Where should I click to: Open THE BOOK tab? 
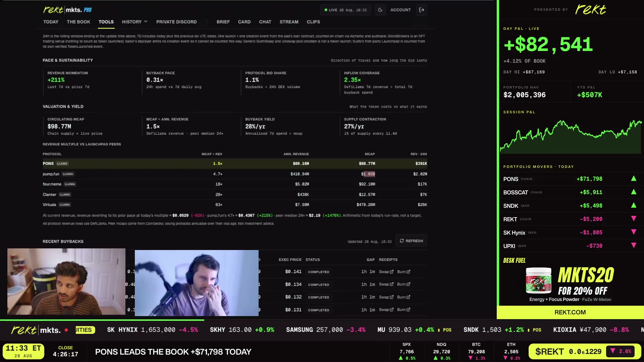[x=78, y=22]
